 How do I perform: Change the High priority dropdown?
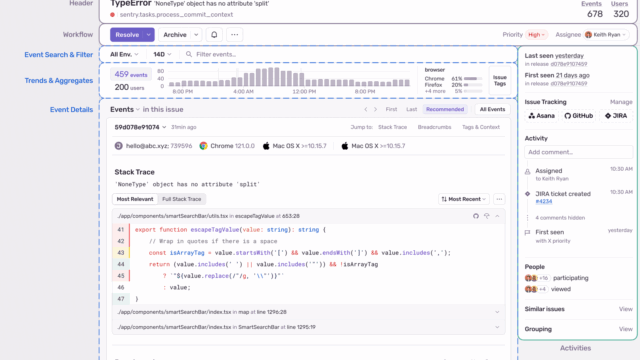(x=536, y=35)
